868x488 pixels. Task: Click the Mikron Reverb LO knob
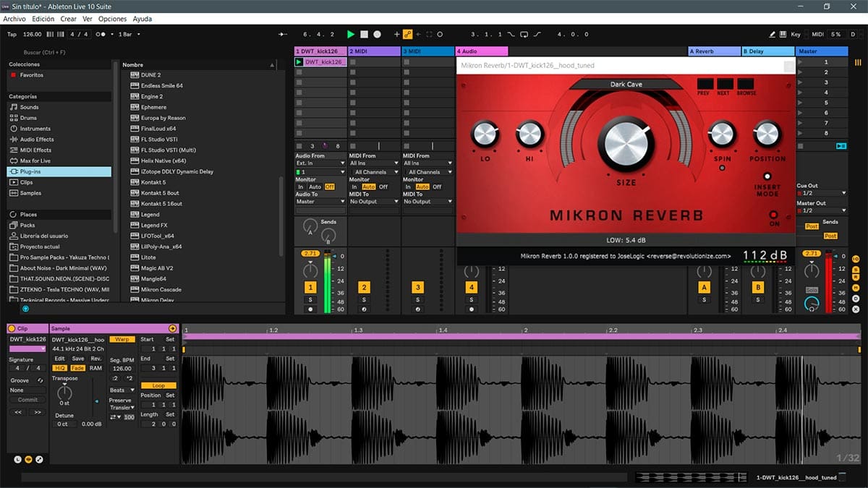pyautogui.click(x=485, y=134)
